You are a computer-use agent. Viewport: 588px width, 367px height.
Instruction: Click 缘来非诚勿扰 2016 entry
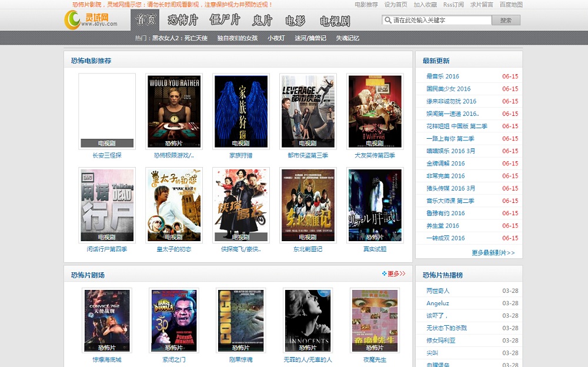451,101
